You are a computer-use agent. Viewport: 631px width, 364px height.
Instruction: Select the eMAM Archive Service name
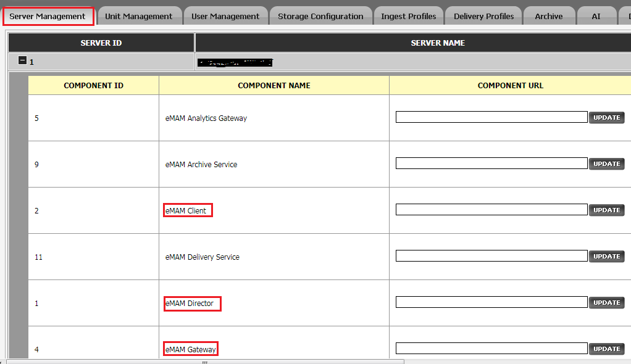tap(201, 165)
